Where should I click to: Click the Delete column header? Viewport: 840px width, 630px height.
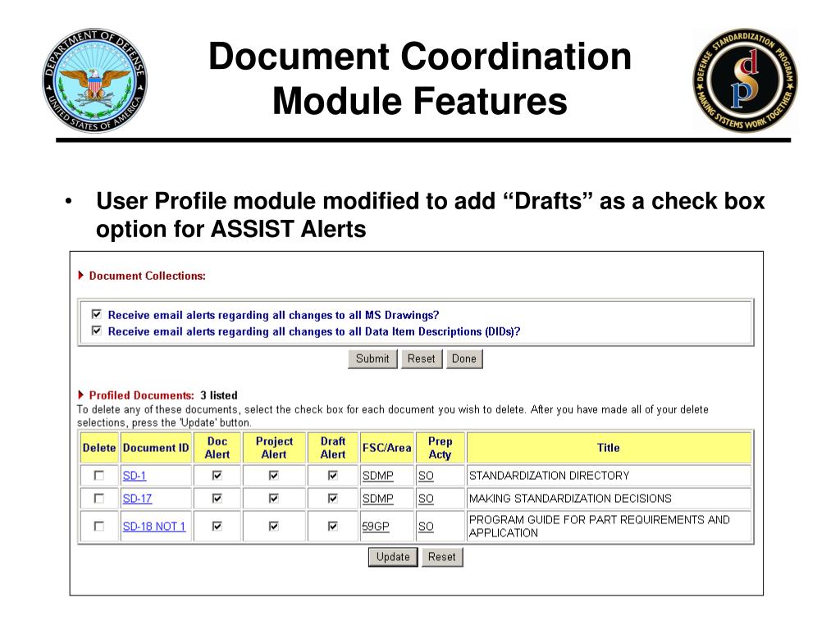[99, 448]
